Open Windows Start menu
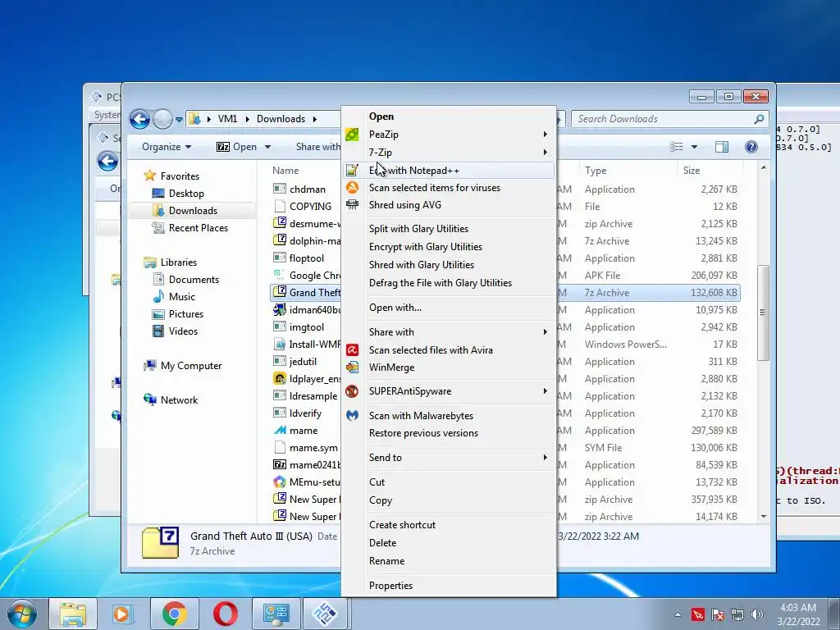This screenshot has width=840, height=630. tap(22, 614)
